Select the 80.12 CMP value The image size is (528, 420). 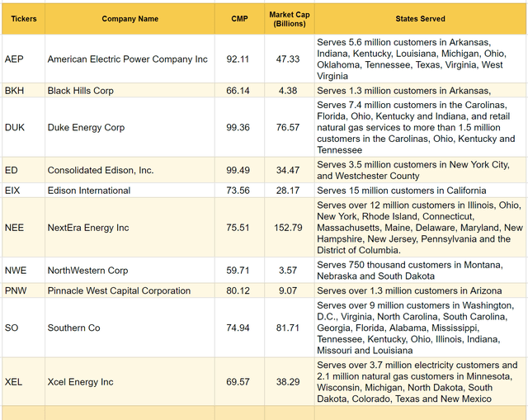tap(239, 290)
